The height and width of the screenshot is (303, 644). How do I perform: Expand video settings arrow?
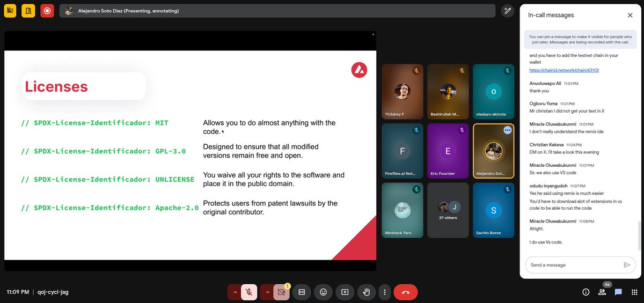click(267, 292)
